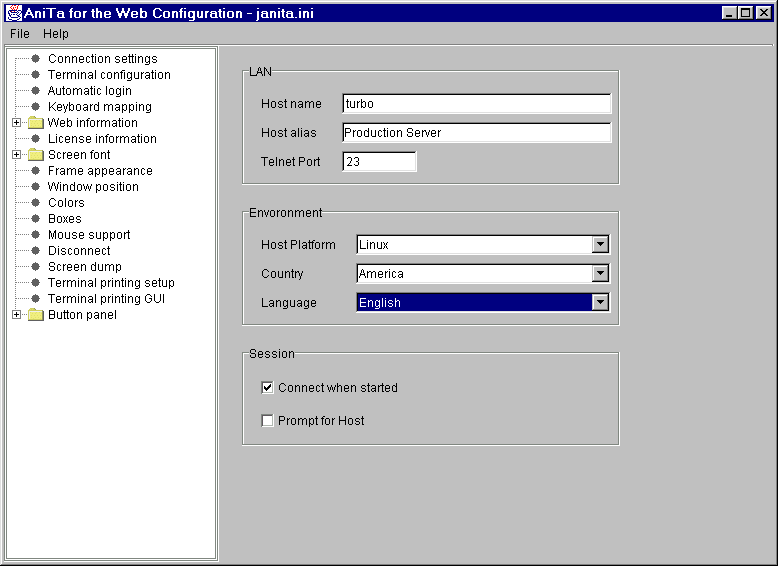Click the AniTa application icon in title bar

click(x=14, y=13)
